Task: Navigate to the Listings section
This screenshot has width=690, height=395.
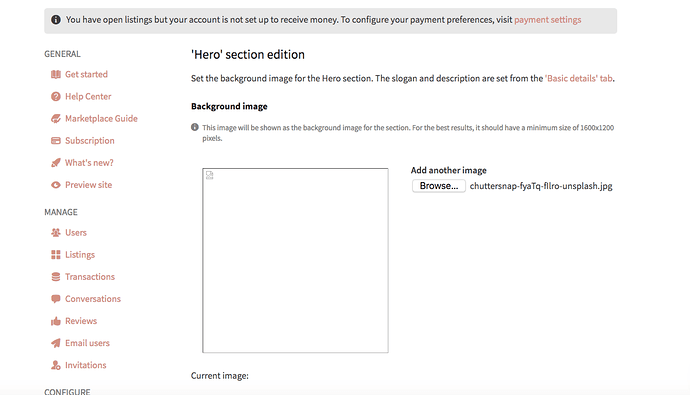Action: tap(80, 255)
